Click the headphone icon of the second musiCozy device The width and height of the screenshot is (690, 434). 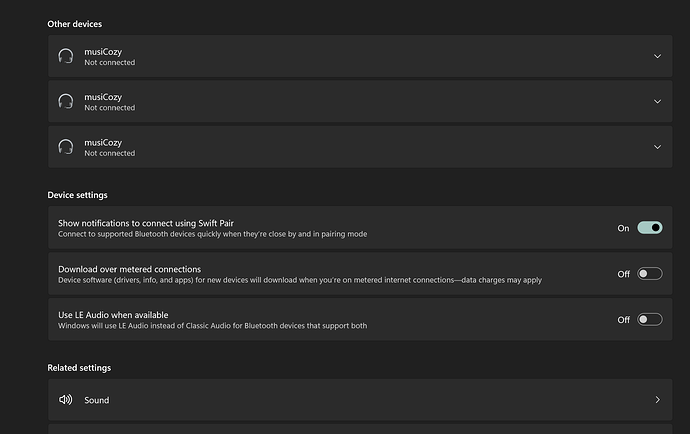click(x=66, y=101)
